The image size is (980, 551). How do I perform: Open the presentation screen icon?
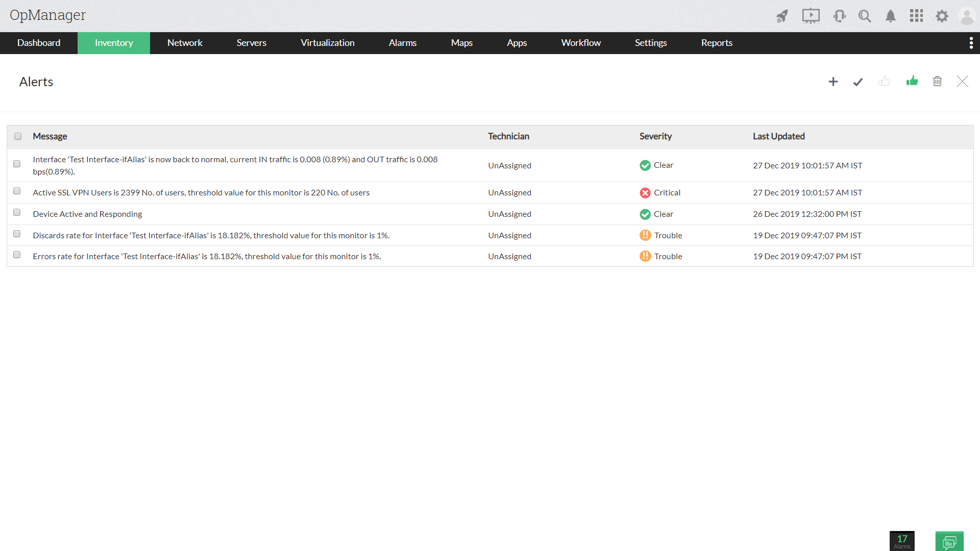pyautogui.click(x=811, y=16)
